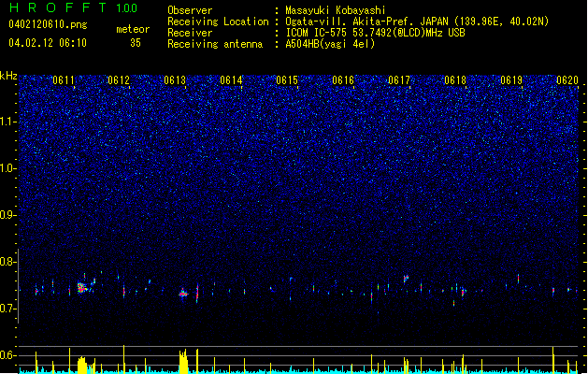Click the 0.8 kHz axis label
The height and width of the screenshot is (374, 588).
[7, 262]
